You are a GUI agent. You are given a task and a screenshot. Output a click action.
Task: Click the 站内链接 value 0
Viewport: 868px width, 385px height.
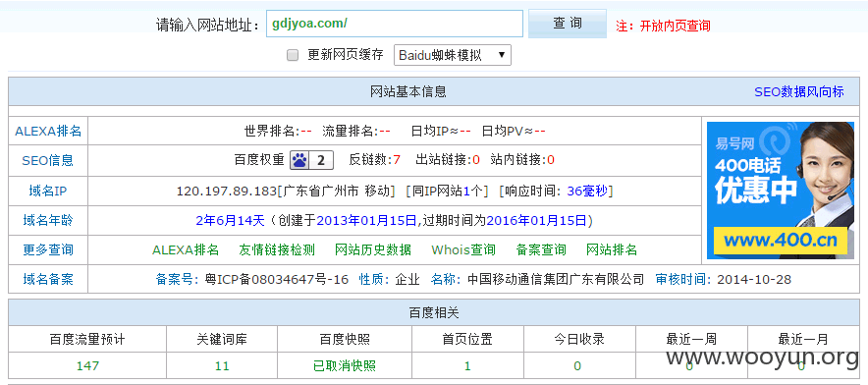551,161
